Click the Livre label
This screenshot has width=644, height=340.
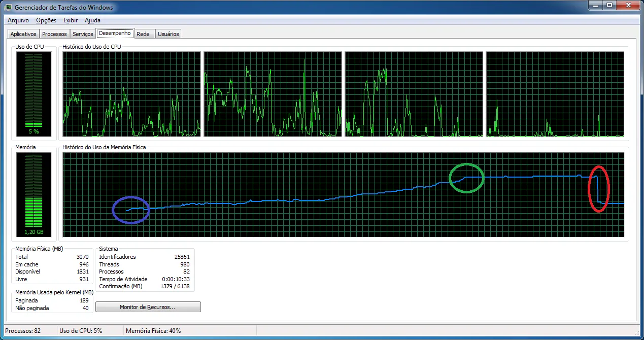(x=21, y=279)
